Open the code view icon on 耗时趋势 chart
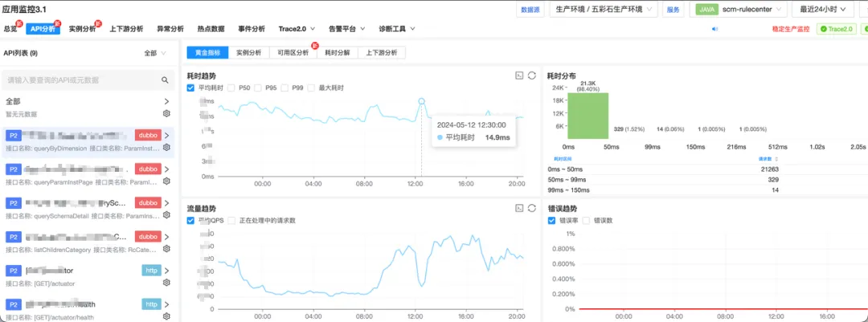The image size is (868, 322). 519,75
